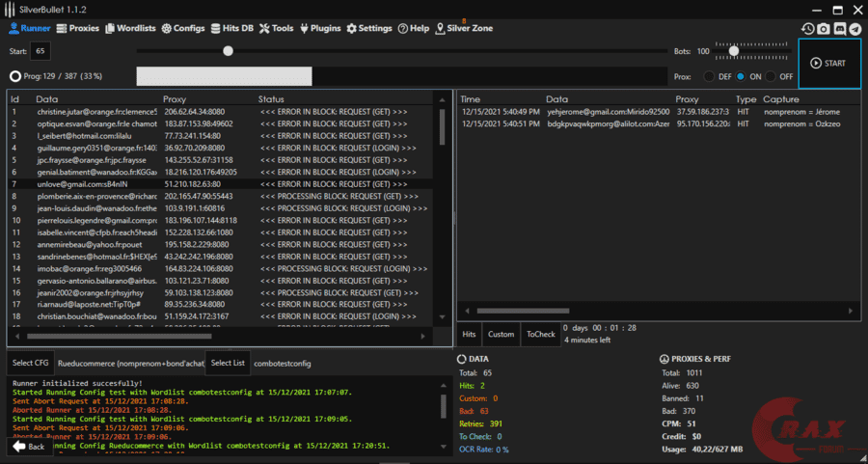Switch to the Custom tab
The height and width of the screenshot is (464, 868).
point(501,334)
